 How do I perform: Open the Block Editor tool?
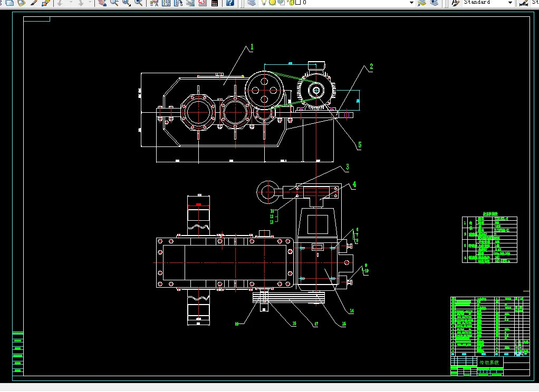(46, 3)
